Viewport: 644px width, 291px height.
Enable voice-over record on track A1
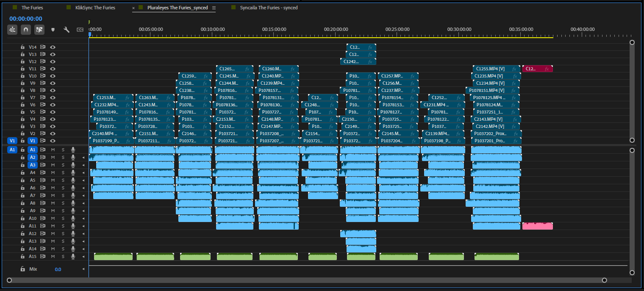point(73,150)
